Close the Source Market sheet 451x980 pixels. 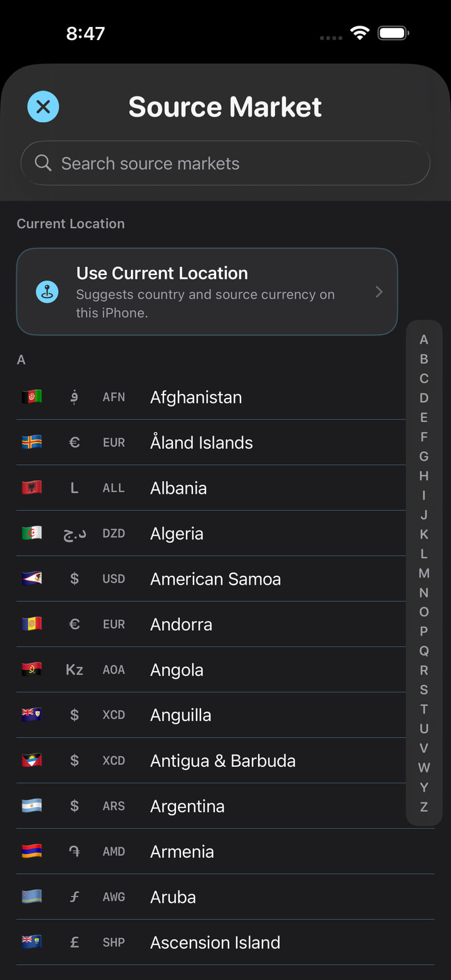click(43, 107)
